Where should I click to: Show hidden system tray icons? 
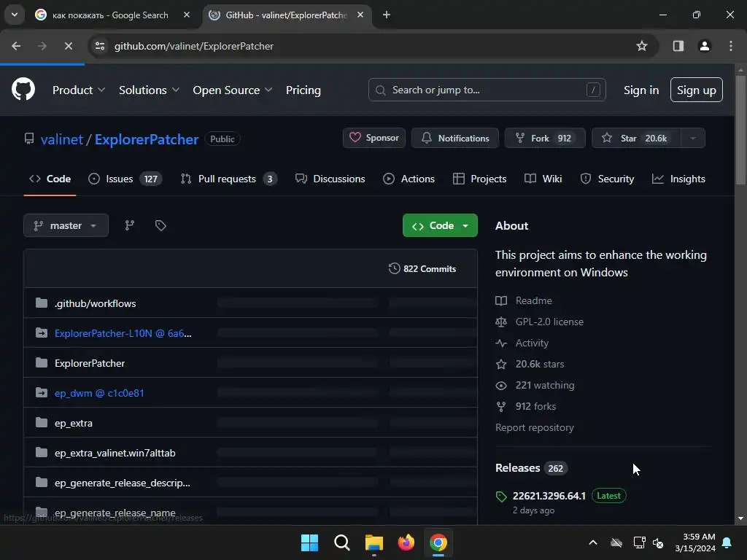point(592,542)
